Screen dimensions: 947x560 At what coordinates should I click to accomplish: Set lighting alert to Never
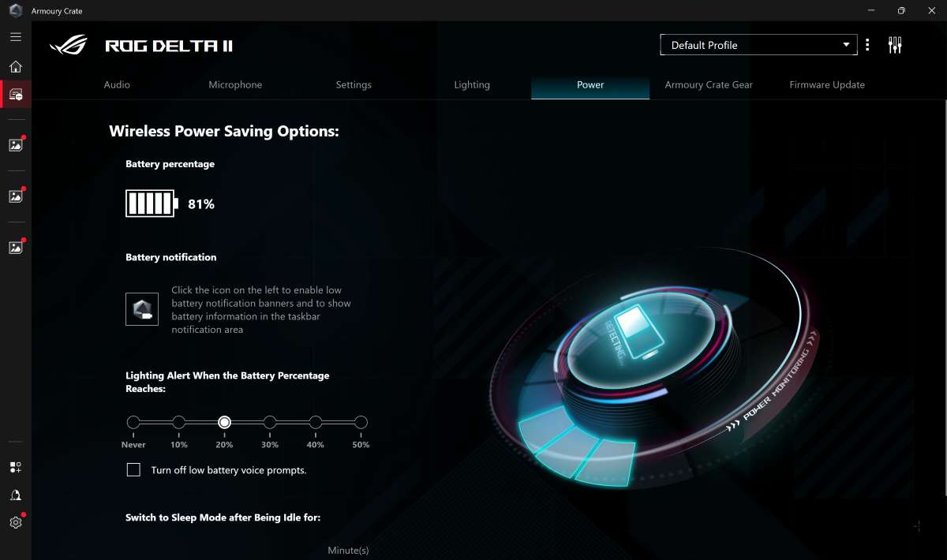[x=133, y=423]
